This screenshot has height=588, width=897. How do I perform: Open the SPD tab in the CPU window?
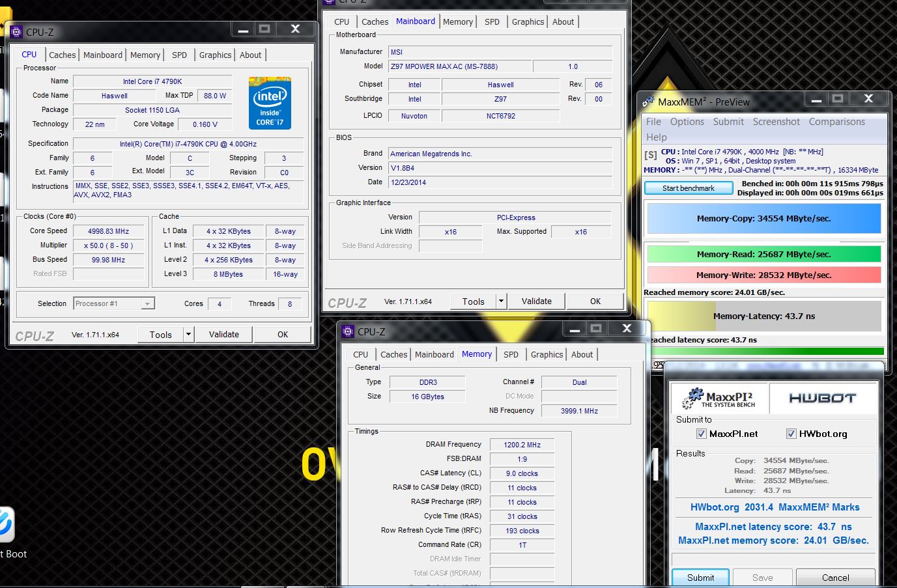pos(179,55)
